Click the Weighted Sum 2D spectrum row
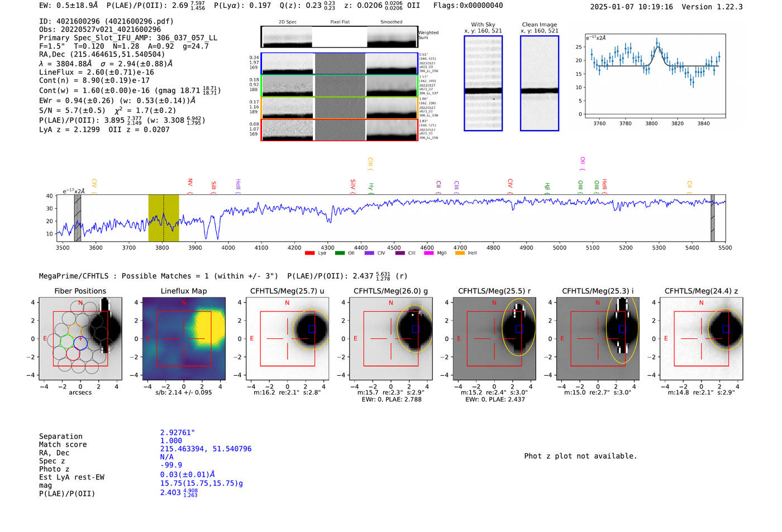Viewport: 782px width, 532px height. click(339, 37)
